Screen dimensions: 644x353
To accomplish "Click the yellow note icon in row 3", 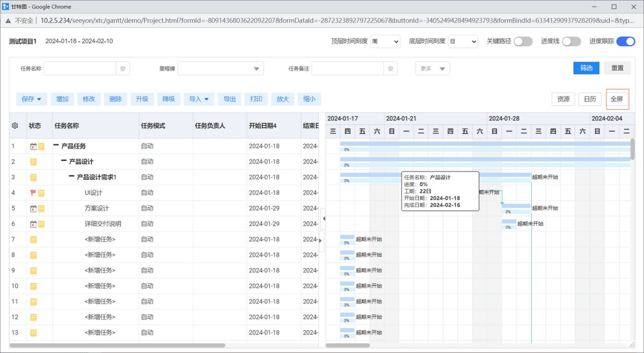I will pyautogui.click(x=33, y=177).
